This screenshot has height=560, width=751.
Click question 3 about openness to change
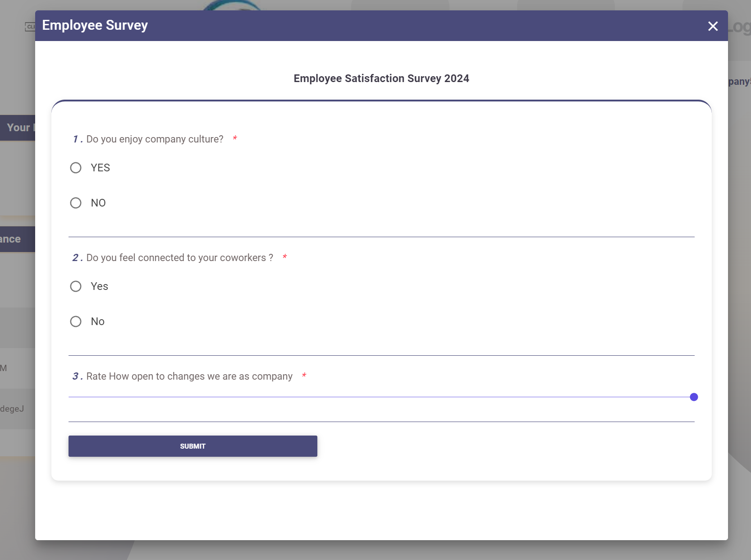[188, 376]
